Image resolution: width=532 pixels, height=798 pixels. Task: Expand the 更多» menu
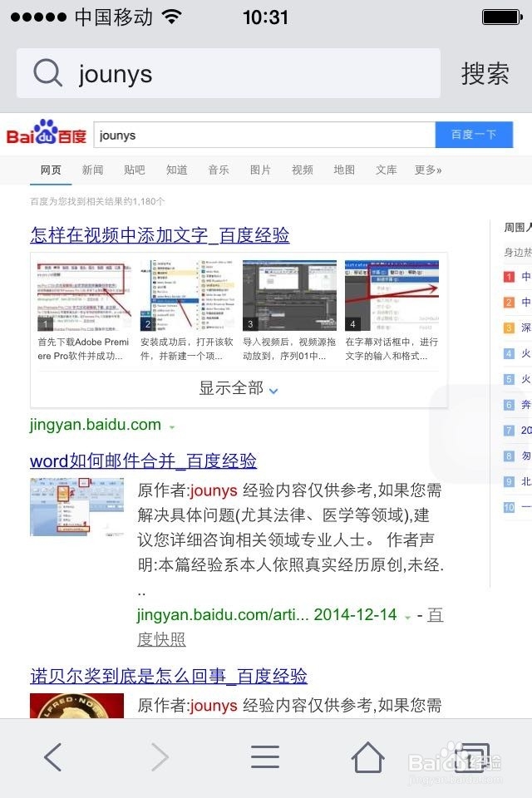[428, 170]
